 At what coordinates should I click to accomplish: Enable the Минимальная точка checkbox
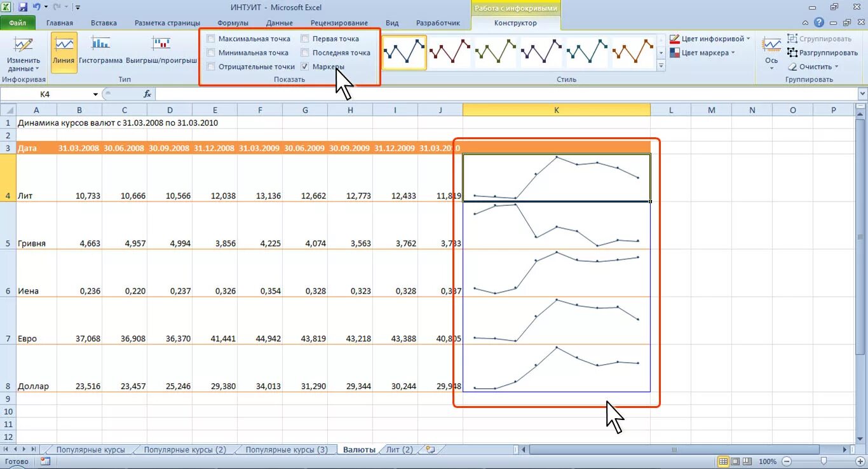(211, 53)
